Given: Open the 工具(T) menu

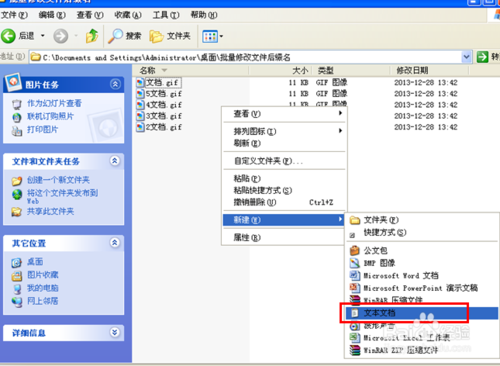Looking at the screenshot, I should point(166,15).
